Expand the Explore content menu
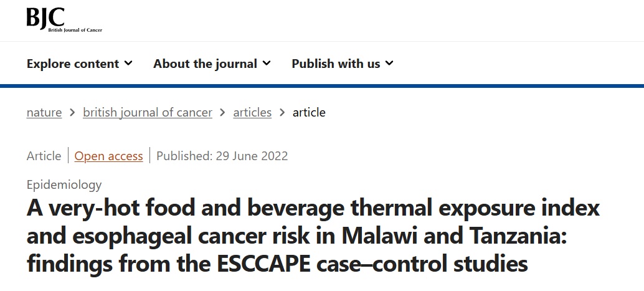This screenshot has width=644, height=291. tap(73, 64)
